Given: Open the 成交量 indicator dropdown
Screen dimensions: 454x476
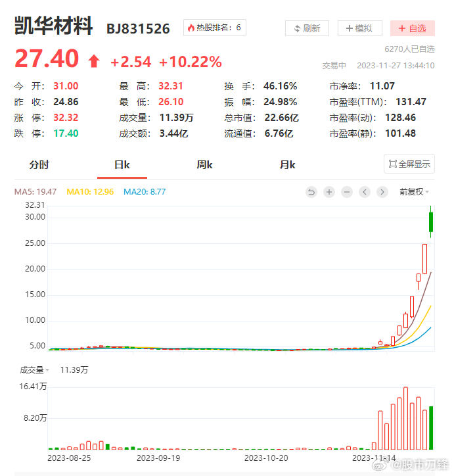Looking at the screenshot, I should tap(34, 370).
